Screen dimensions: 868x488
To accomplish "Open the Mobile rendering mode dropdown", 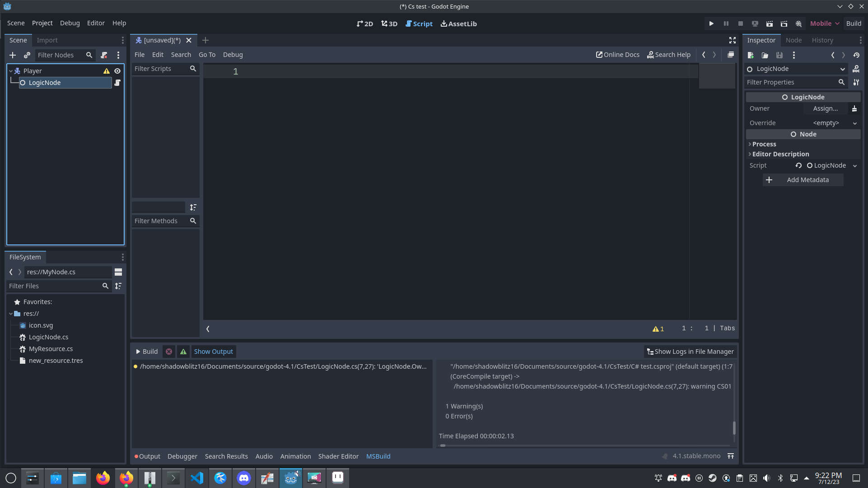I will [x=824, y=23].
